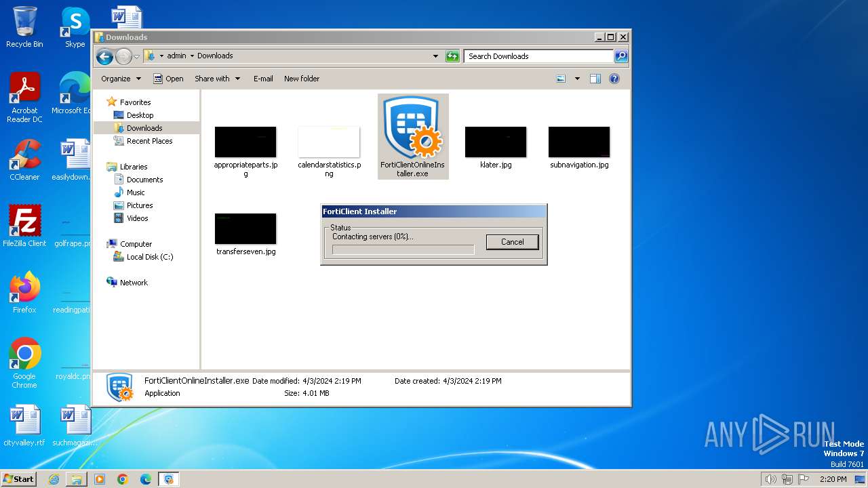Open Recent Places in sidebar
Screen dimensions: 868x488
tap(142, 141)
